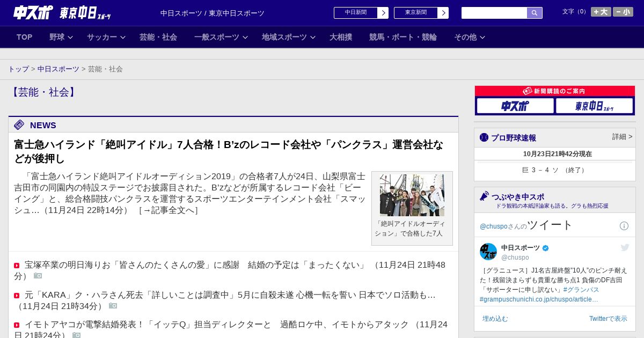Image resolution: width=644 pixels, height=338 pixels.
Task: Open the イモトアヤコ電撃結婚 article
Action: [x=231, y=330]
